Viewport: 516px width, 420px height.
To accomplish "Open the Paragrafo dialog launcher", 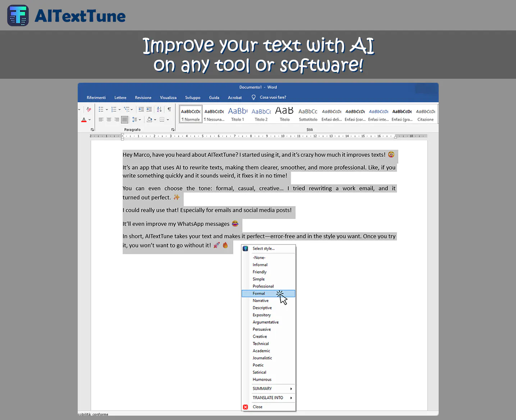I will 173,129.
